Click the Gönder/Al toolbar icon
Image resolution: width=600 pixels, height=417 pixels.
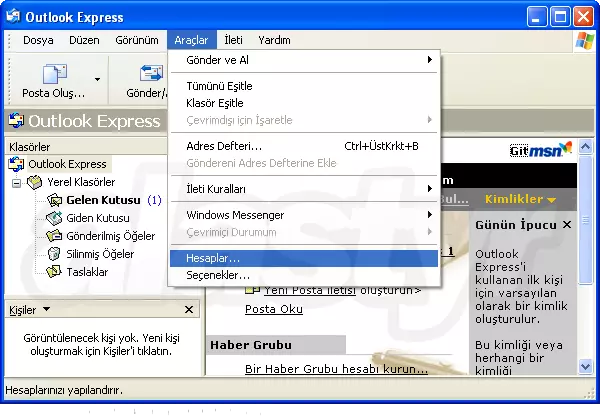tap(151, 73)
